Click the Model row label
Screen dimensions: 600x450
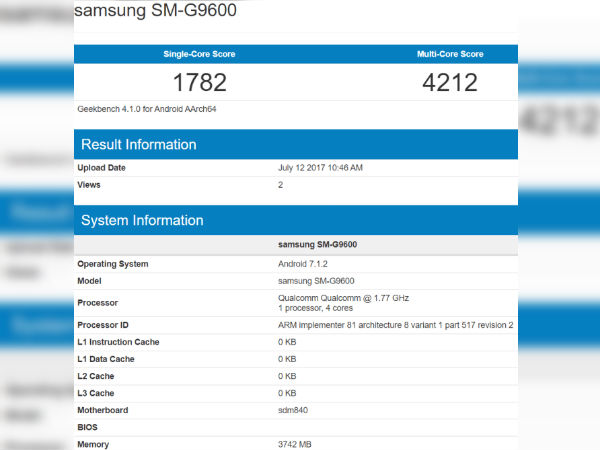click(89, 281)
